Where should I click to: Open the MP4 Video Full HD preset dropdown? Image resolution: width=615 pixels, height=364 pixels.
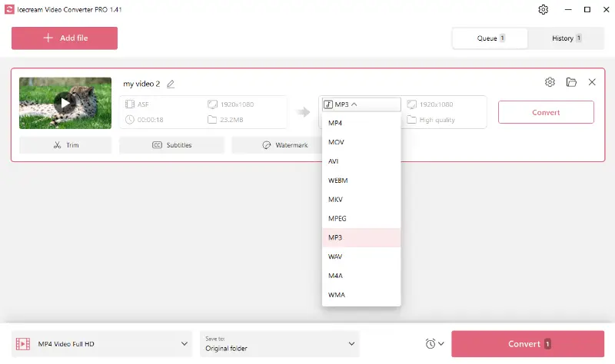102,343
